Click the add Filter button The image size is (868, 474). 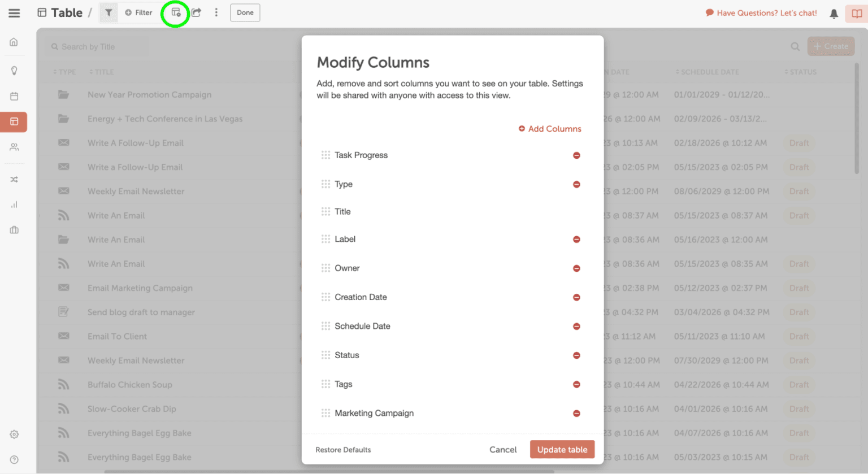(x=138, y=12)
